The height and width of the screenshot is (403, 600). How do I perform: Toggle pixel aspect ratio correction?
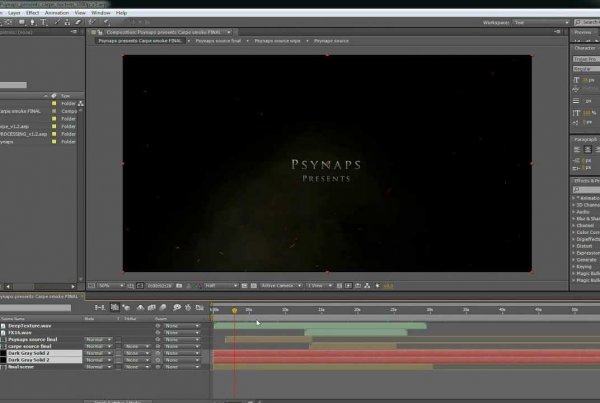coord(339,286)
